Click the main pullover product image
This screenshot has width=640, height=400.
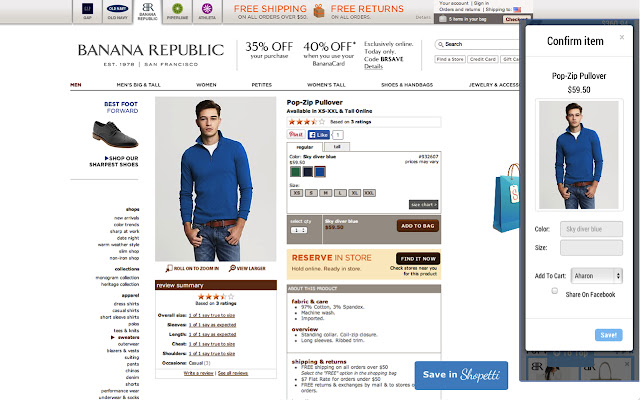(216, 179)
